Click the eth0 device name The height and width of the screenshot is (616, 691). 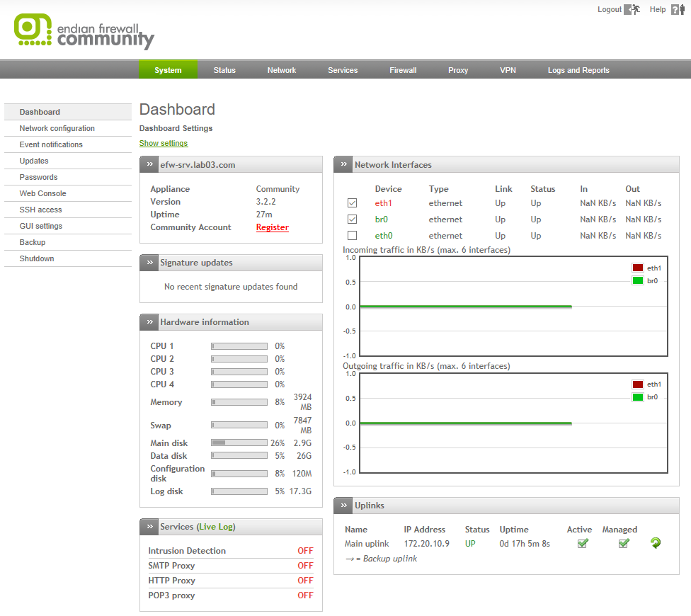384,236
